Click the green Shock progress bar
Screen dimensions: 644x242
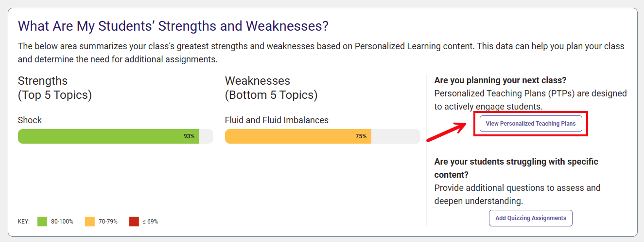[108, 136]
